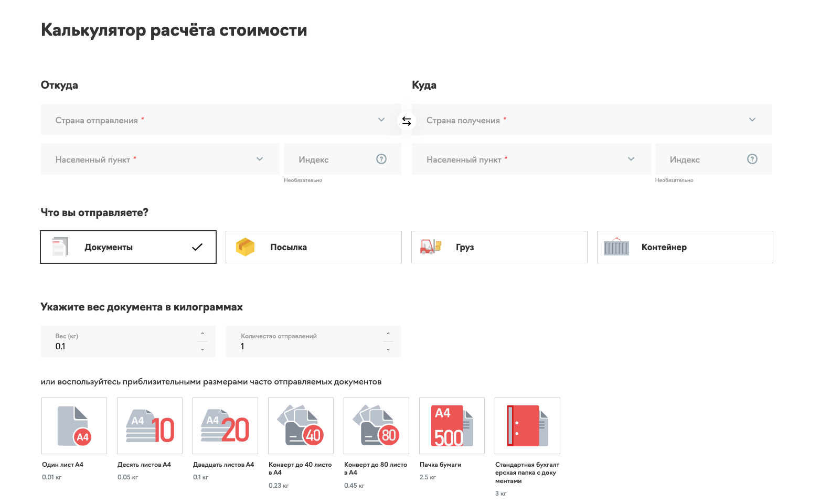The width and height of the screenshot is (820, 504).
Task: Increase Количество отправлений with up arrow
Action: pyautogui.click(x=388, y=334)
